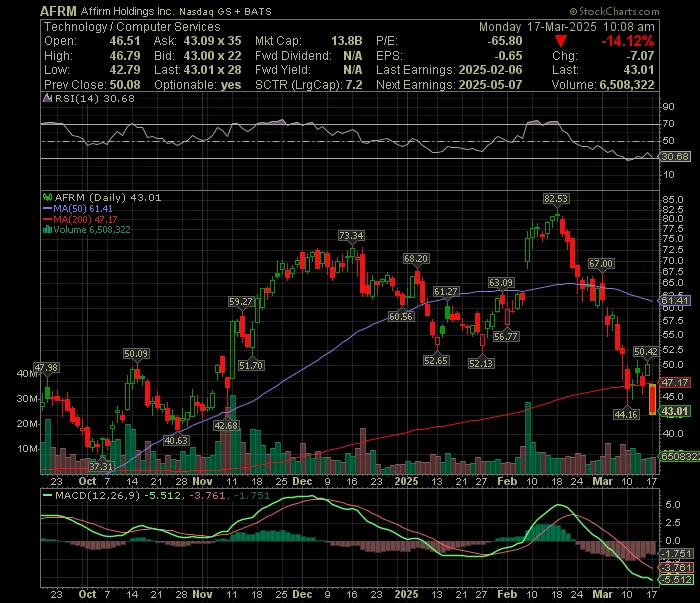The image size is (700, 603).
Task: Click the SCTR (LrgCap) 7.2 value
Action: pos(354,85)
